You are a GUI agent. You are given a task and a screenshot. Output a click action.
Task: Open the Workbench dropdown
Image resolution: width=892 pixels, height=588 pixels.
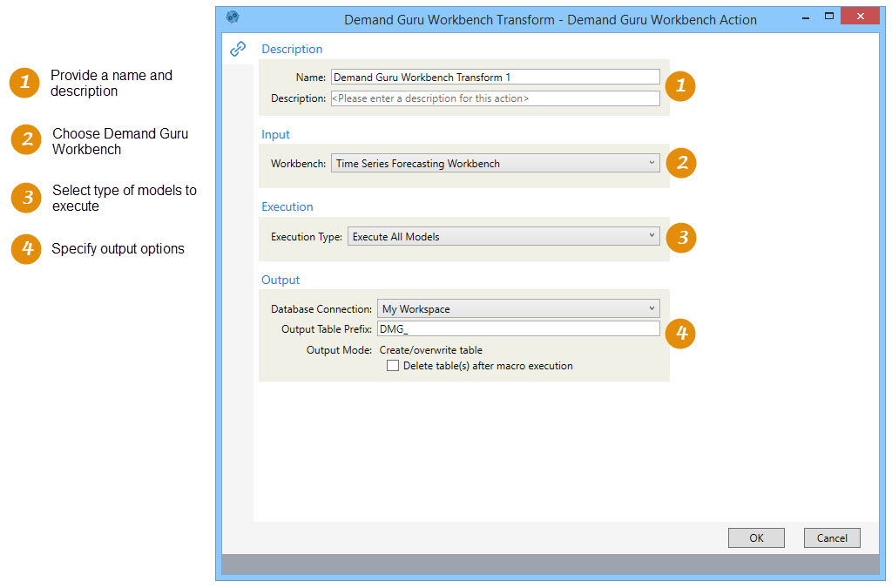coord(495,163)
